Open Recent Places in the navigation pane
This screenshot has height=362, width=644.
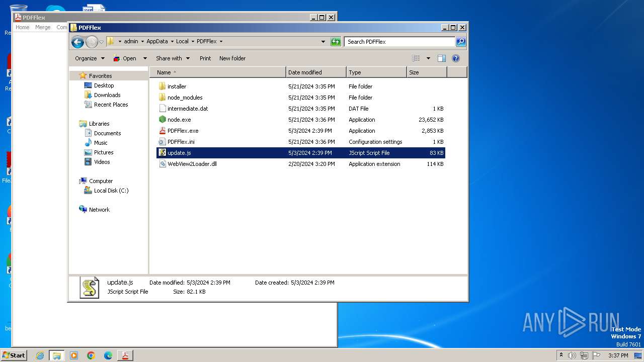coord(111,105)
